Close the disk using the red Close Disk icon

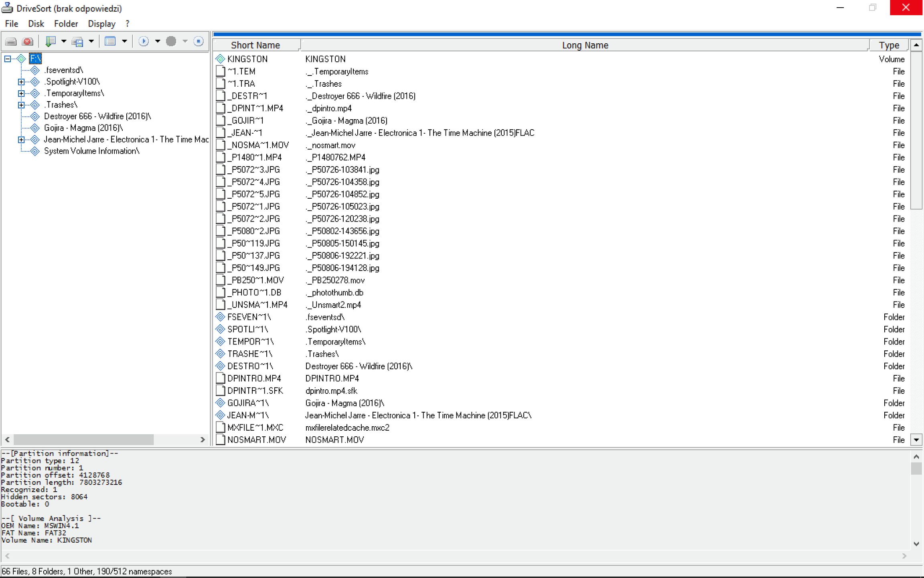click(x=27, y=41)
